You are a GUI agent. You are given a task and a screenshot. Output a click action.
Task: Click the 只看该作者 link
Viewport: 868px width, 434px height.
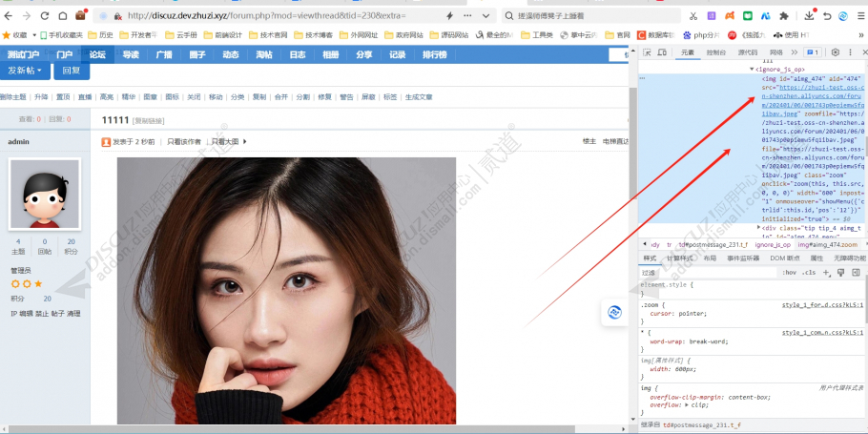tap(184, 142)
